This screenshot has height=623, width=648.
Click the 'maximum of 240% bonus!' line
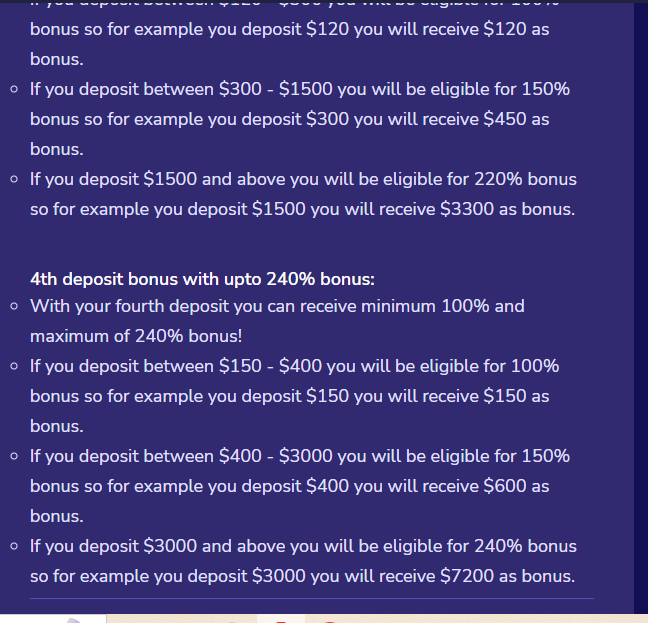pos(136,336)
